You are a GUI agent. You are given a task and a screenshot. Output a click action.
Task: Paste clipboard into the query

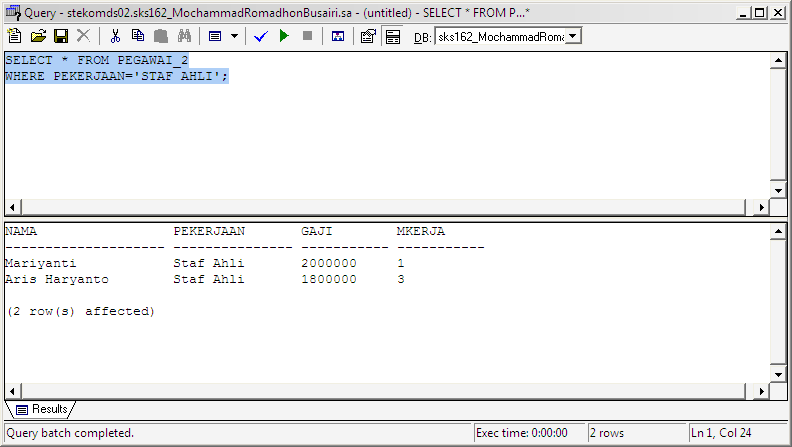[x=161, y=36]
